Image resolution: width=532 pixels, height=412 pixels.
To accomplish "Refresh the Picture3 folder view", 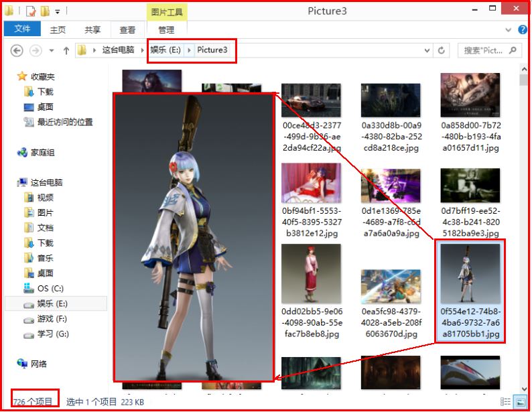I will point(441,50).
